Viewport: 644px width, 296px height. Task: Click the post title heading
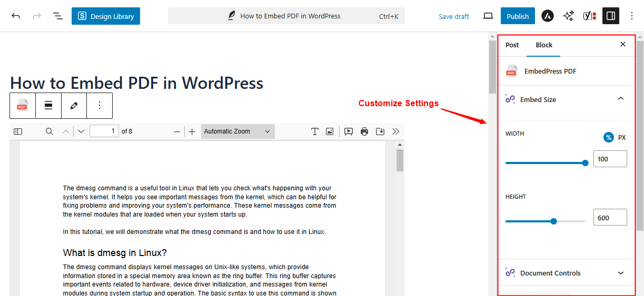pos(137,83)
